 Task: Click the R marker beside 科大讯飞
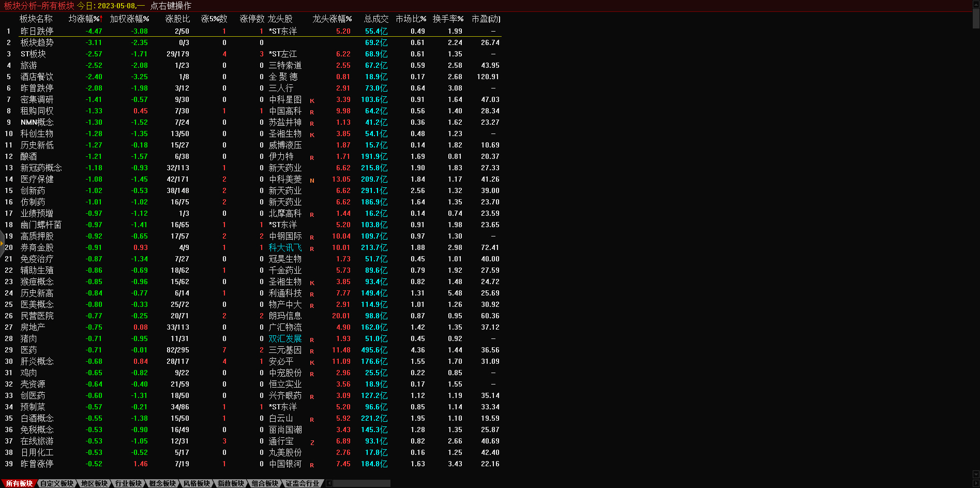[312, 248]
